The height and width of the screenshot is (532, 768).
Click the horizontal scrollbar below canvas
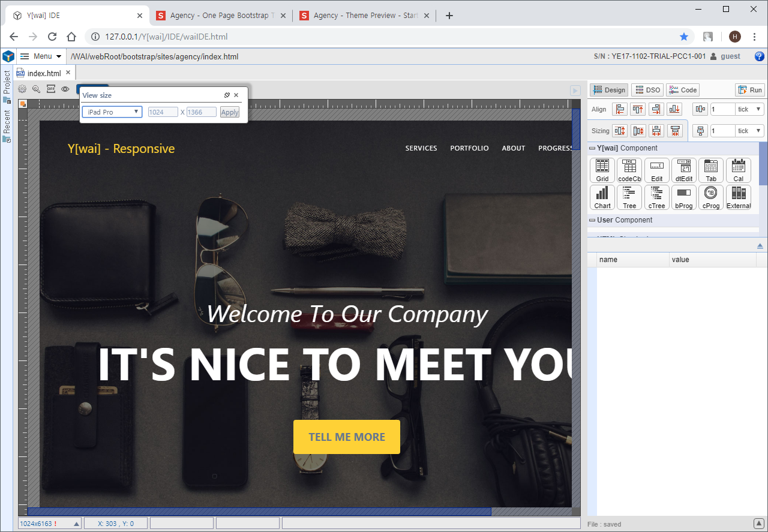[259, 512]
